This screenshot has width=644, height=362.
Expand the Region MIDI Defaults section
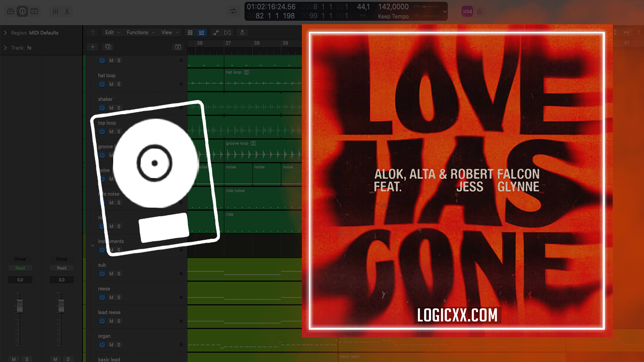click(6, 33)
